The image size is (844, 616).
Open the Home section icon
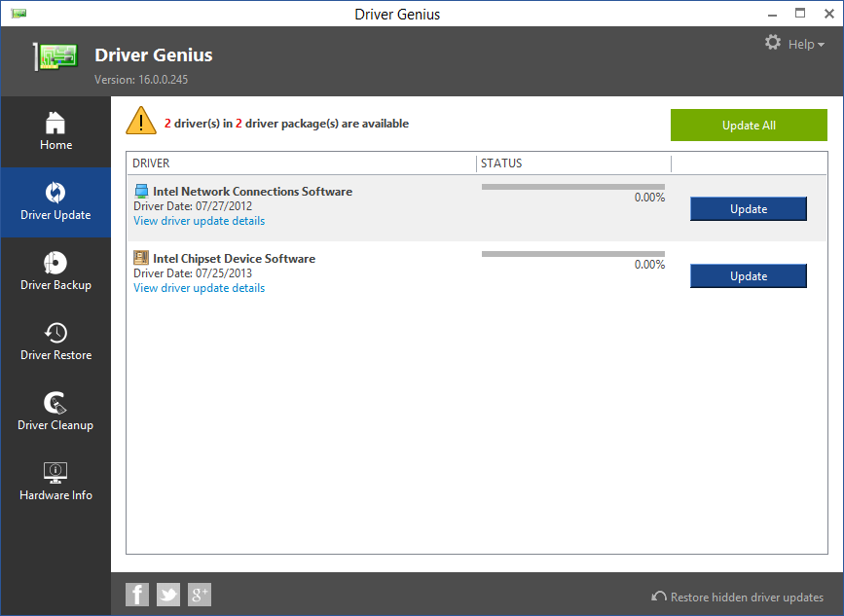(55, 123)
